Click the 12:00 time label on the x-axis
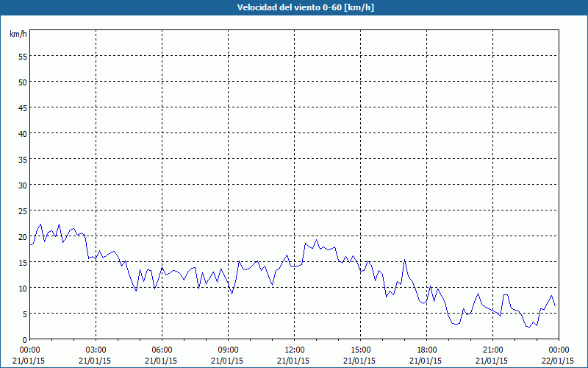The image size is (588, 368). click(x=295, y=350)
